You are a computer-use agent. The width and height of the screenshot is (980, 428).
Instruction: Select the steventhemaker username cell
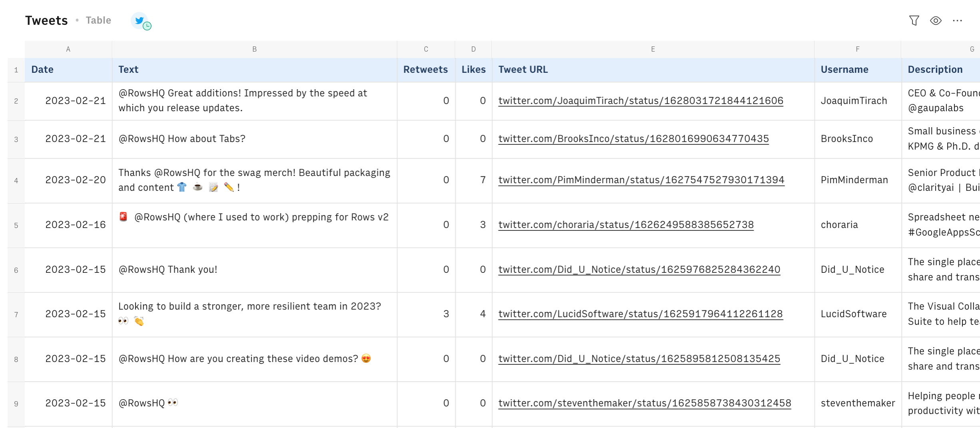click(x=858, y=404)
